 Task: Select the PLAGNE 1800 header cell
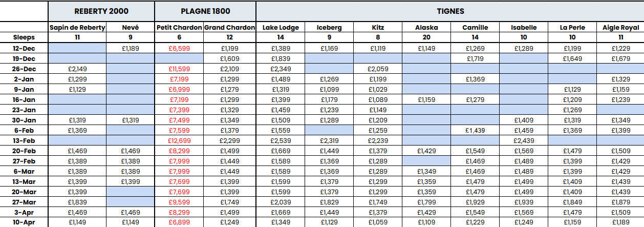click(205, 11)
